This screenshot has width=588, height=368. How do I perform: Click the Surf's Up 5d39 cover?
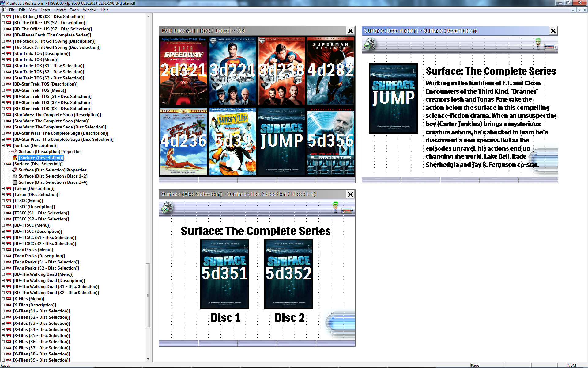coord(232,141)
